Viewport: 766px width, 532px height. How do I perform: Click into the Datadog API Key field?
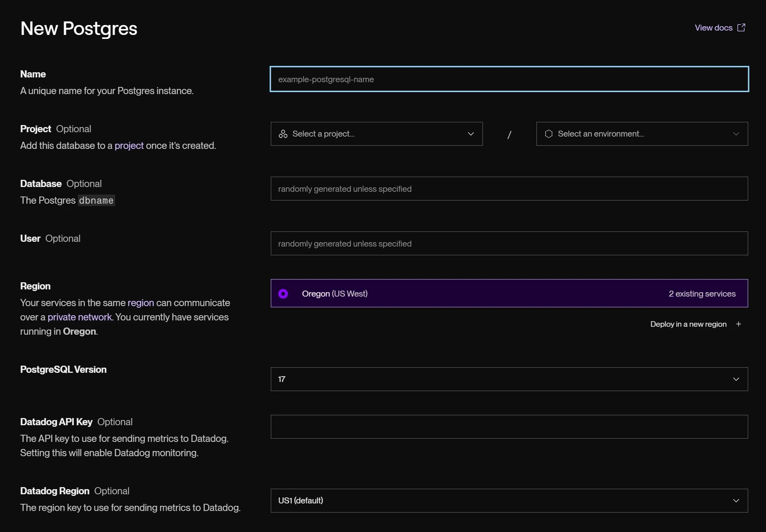pyautogui.click(x=509, y=427)
